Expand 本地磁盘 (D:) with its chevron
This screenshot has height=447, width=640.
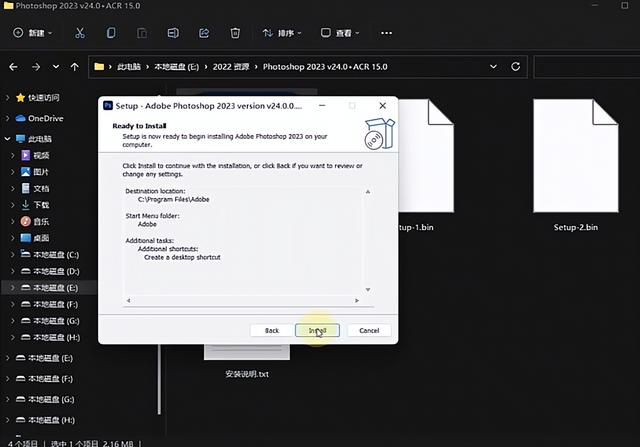[x=12, y=271]
